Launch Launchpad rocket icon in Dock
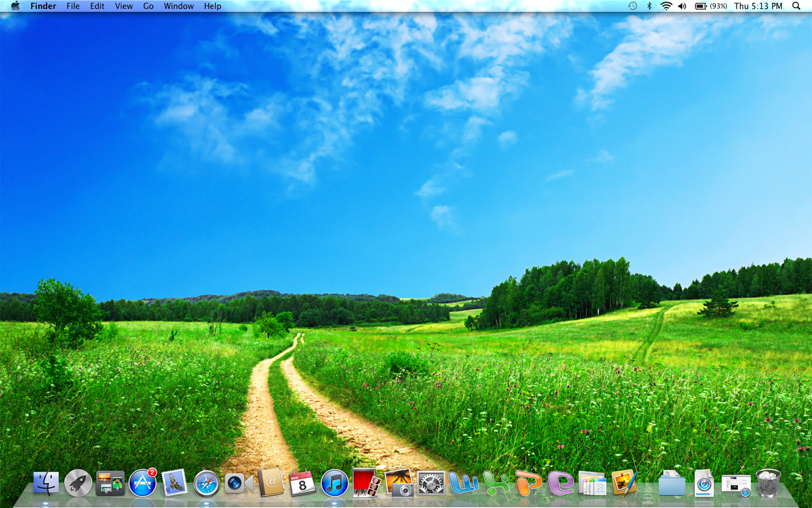 pyautogui.click(x=78, y=483)
